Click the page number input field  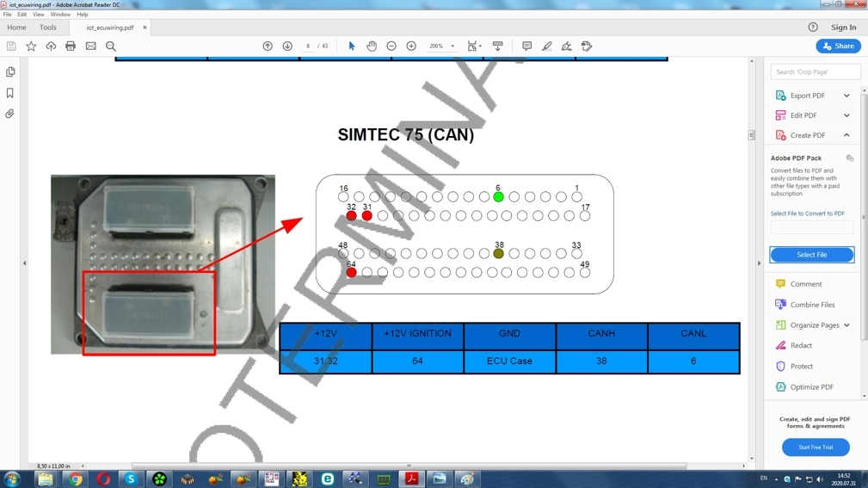click(x=308, y=46)
